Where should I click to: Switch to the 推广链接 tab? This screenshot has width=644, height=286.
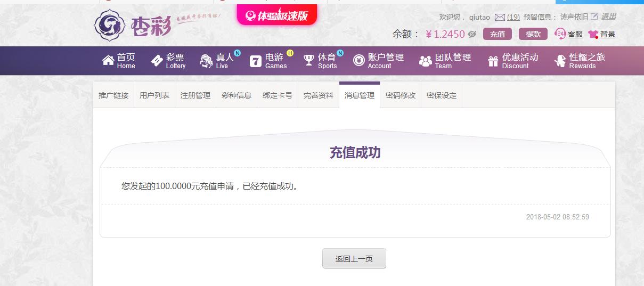pyautogui.click(x=113, y=95)
